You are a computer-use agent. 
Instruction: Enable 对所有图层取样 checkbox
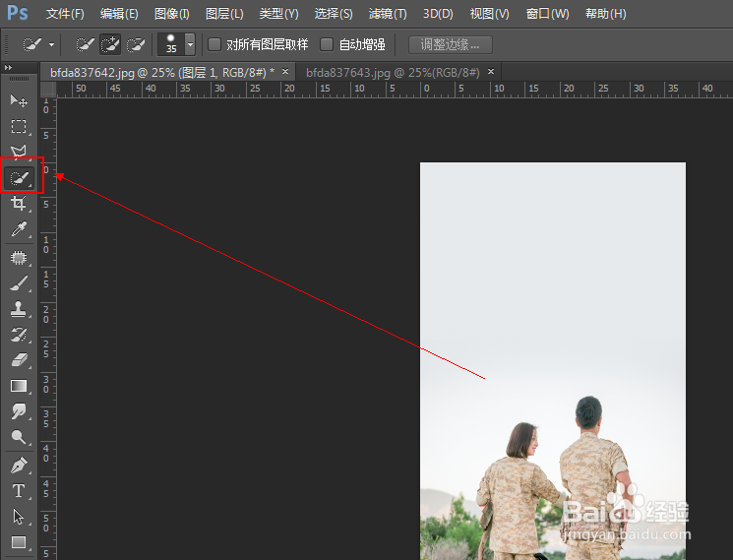(214, 45)
